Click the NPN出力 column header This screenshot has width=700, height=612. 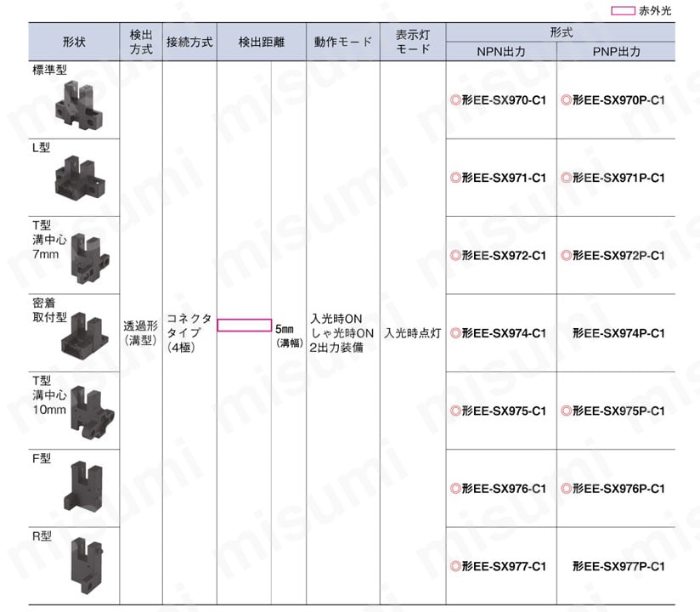(x=501, y=52)
